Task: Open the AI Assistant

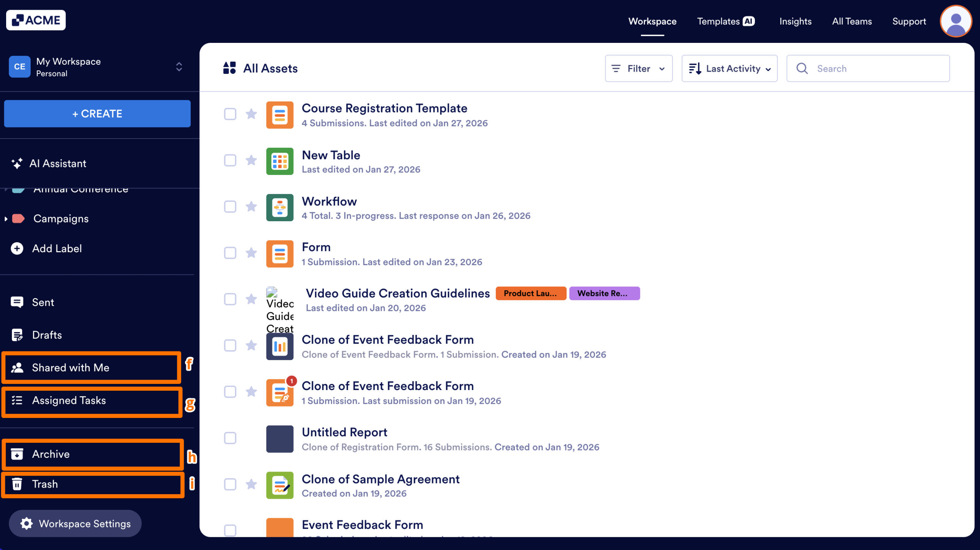Action: tap(48, 163)
